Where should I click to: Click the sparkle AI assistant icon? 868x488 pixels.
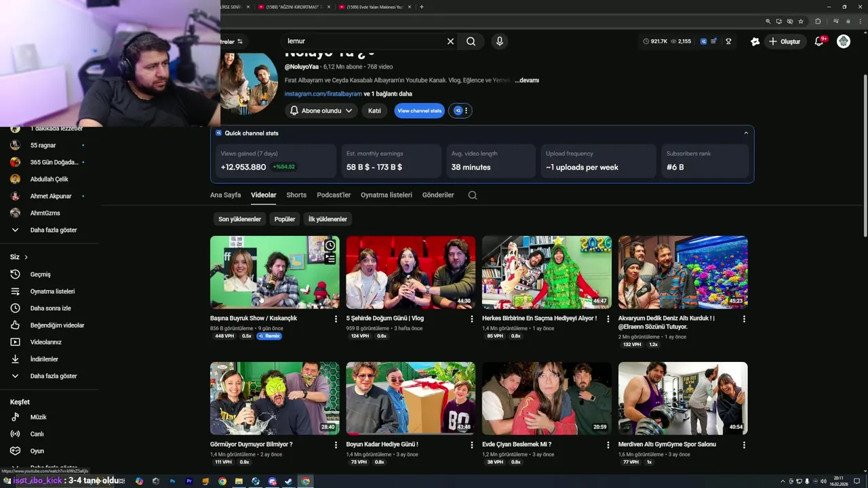click(755, 41)
